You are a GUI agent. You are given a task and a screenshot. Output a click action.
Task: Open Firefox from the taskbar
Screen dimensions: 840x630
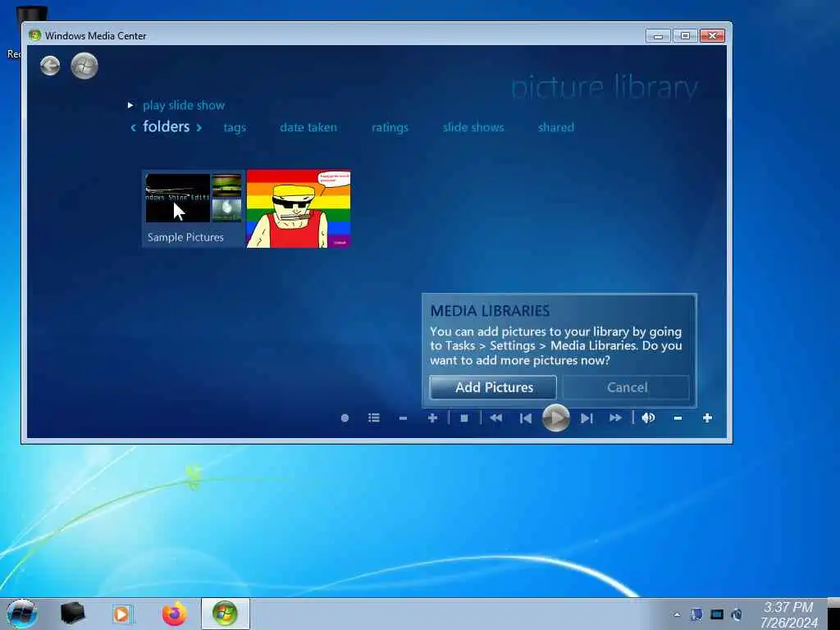coord(175,614)
